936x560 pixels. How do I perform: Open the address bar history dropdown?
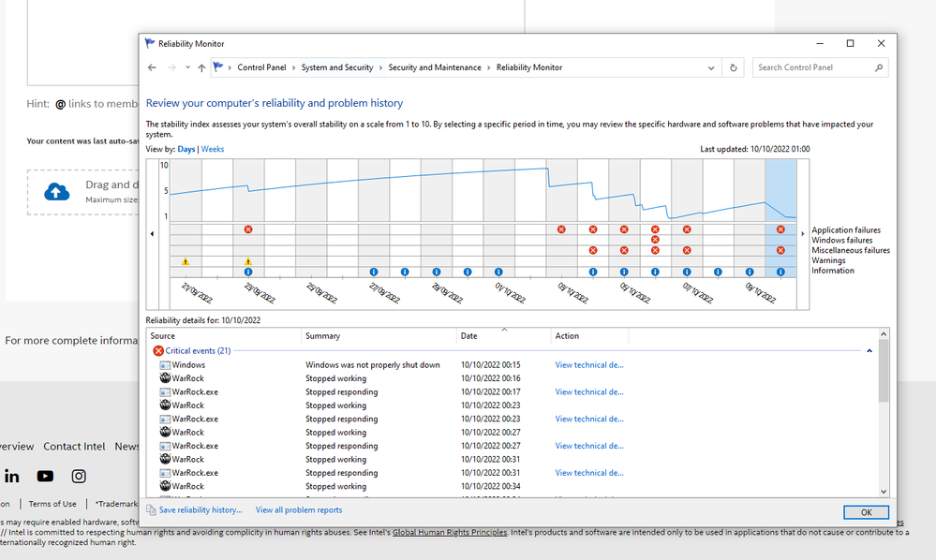pyautogui.click(x=711, y=68)
